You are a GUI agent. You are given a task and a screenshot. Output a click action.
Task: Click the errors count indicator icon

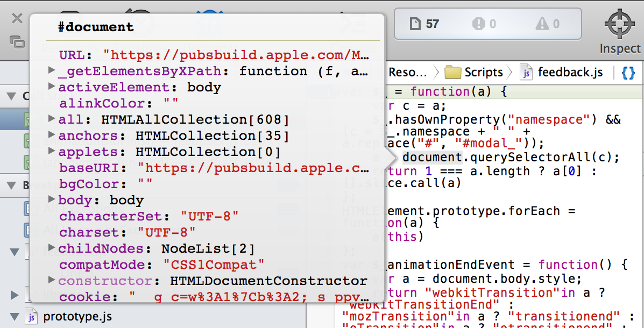(478, 24)
